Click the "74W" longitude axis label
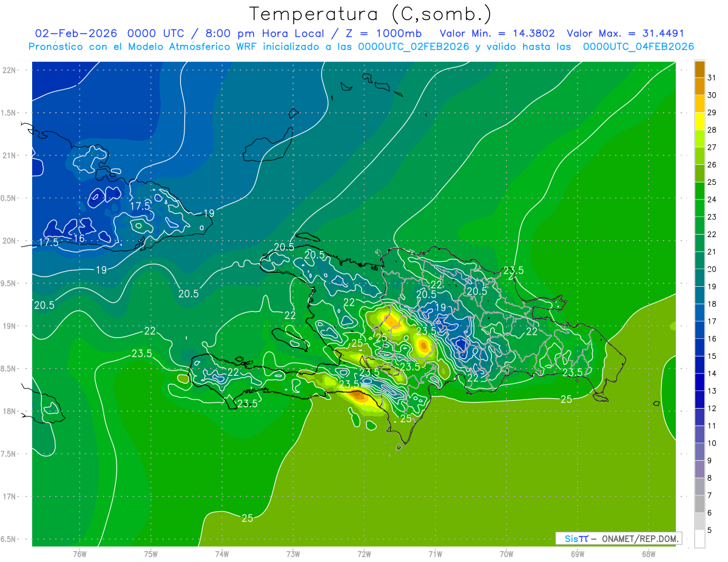The image size is (728, 562). 222,554
